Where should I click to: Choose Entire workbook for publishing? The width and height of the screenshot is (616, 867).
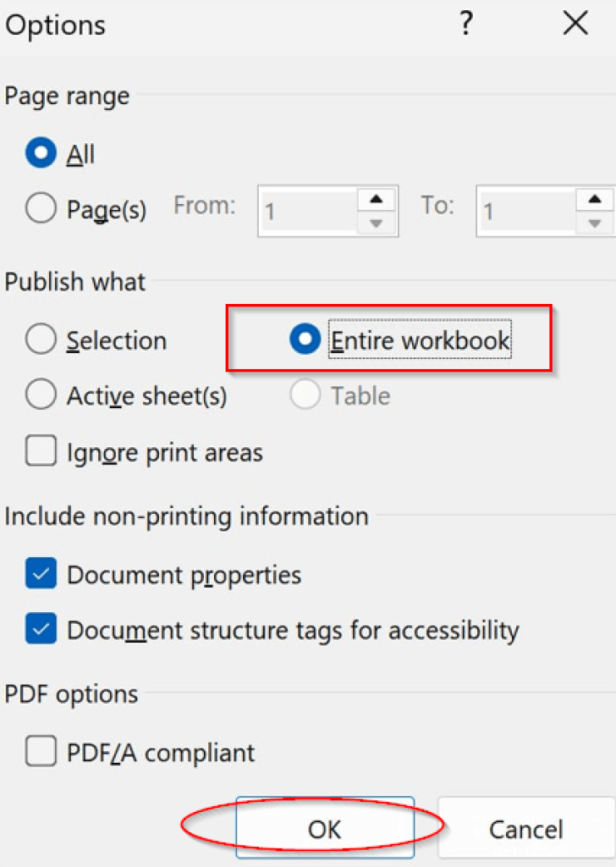click(304, 339)
